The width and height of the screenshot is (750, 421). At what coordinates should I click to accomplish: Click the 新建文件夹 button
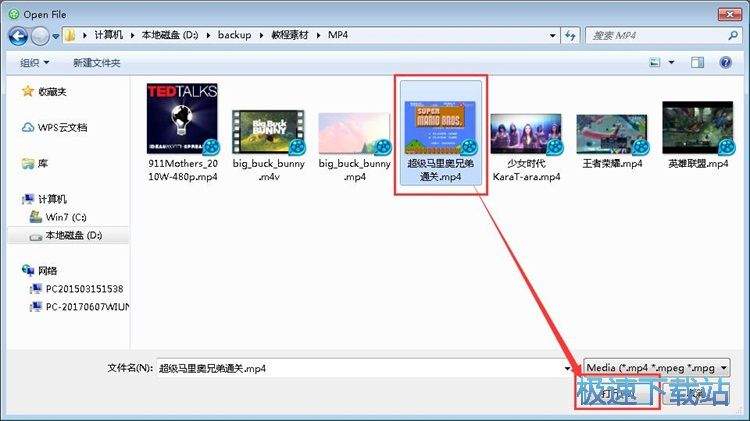pos(97,63)
